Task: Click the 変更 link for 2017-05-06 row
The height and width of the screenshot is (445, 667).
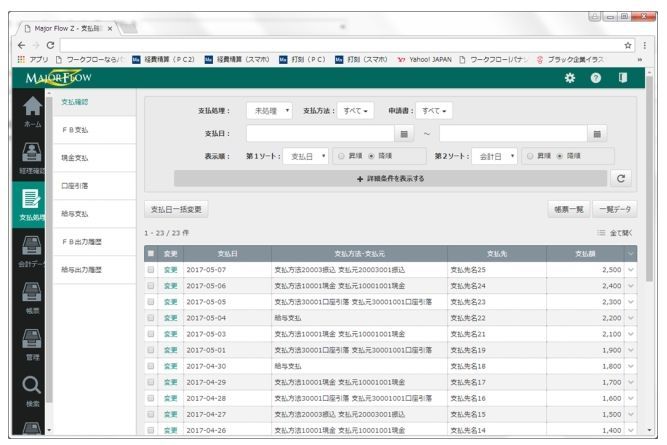Action: 169,285
